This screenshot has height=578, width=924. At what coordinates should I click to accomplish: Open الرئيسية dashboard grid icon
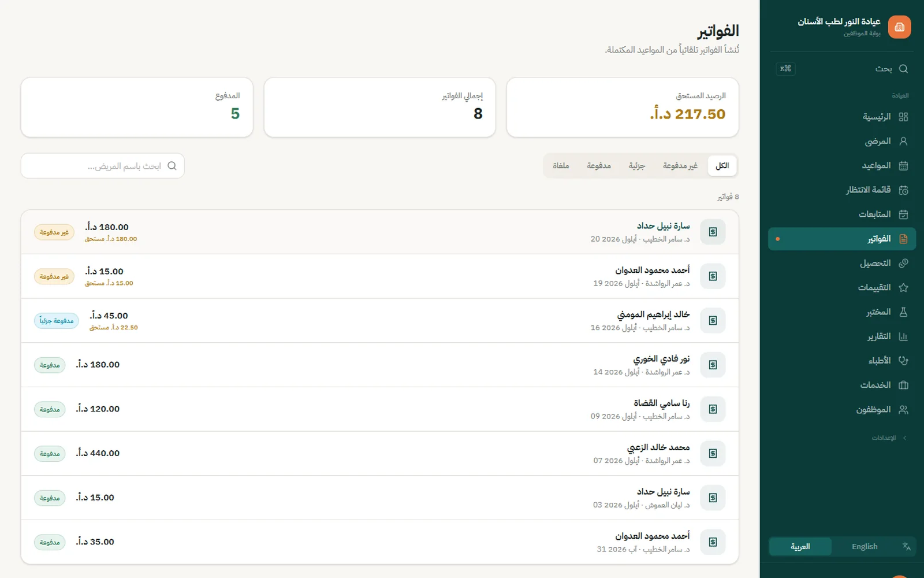tap(904, 117)
